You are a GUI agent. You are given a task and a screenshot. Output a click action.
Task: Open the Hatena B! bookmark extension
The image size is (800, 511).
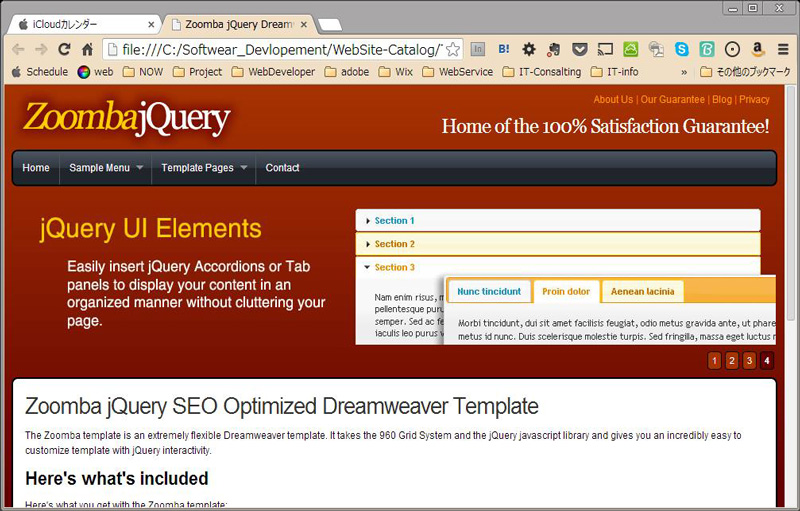[504, 49]
